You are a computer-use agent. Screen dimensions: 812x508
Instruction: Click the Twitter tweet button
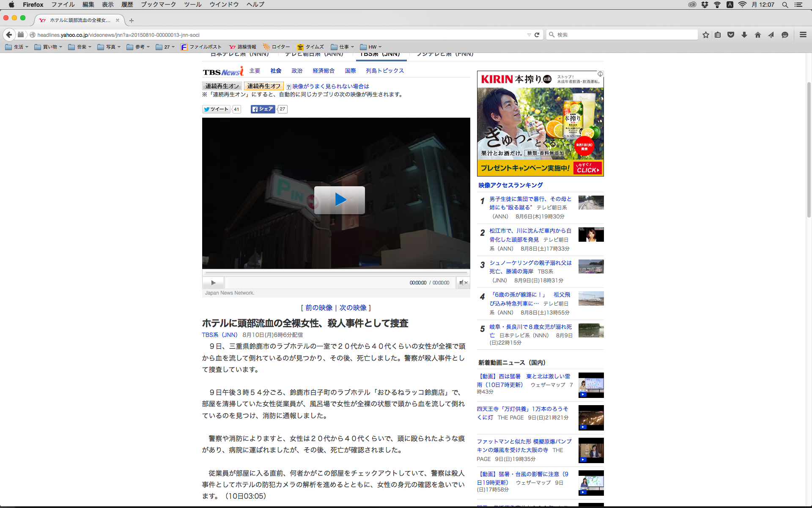(x=216, y=109)
